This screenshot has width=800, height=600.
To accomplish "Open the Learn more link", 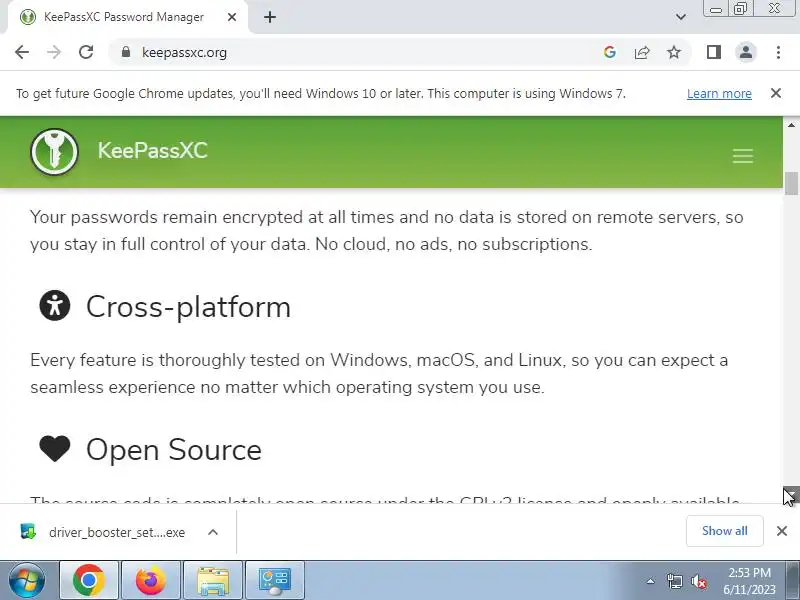I will pos(719,93).
